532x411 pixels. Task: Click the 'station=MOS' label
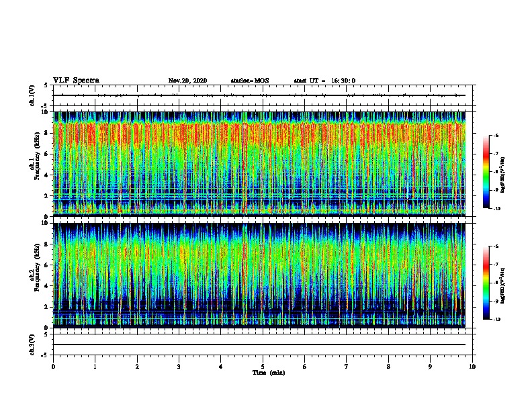pyautogui.click(x=250, y=81)
